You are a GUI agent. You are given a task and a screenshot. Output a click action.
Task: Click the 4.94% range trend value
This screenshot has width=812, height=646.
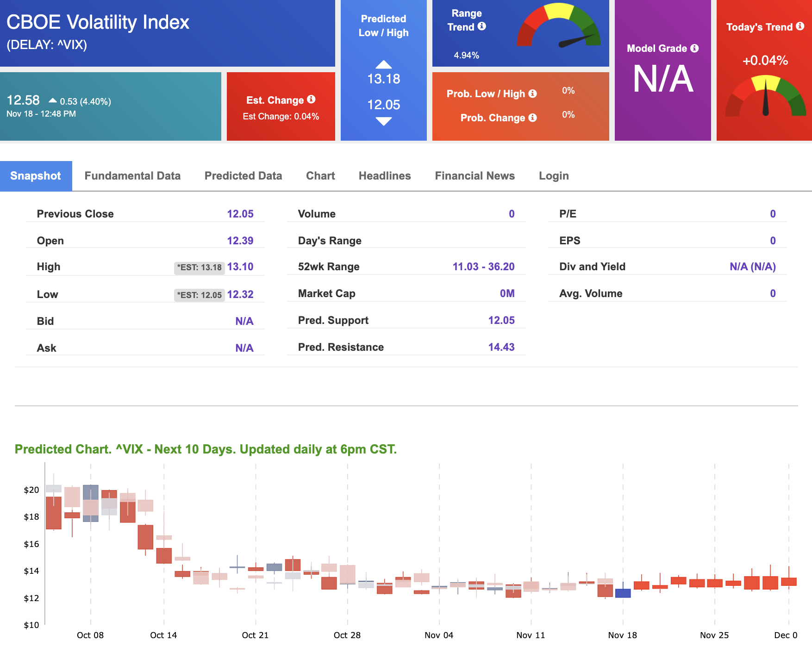(x=466, y=56)
